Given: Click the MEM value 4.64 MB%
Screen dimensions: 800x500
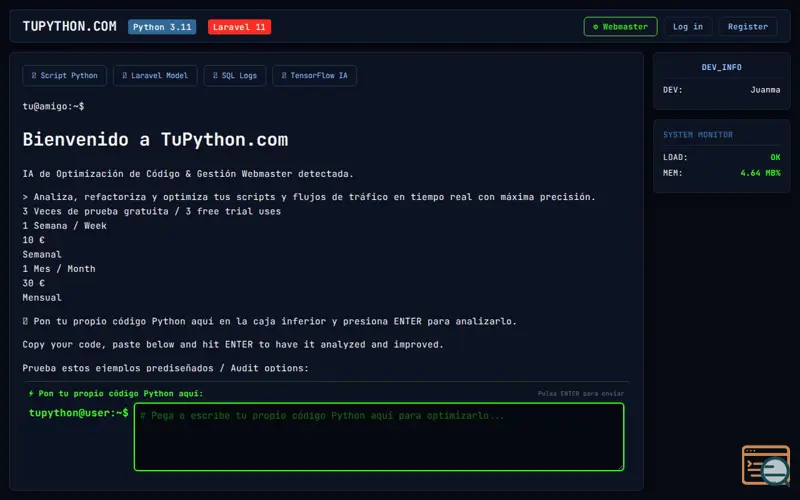Looking at the screenshot, I should 760,173.
